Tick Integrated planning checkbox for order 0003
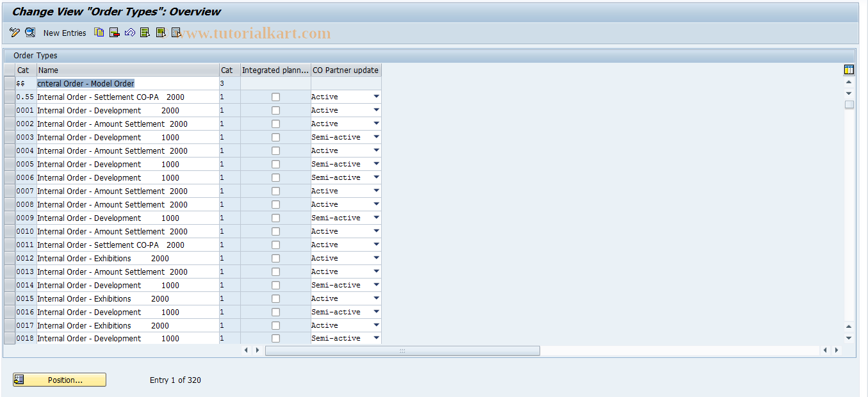 coord(275,137)
